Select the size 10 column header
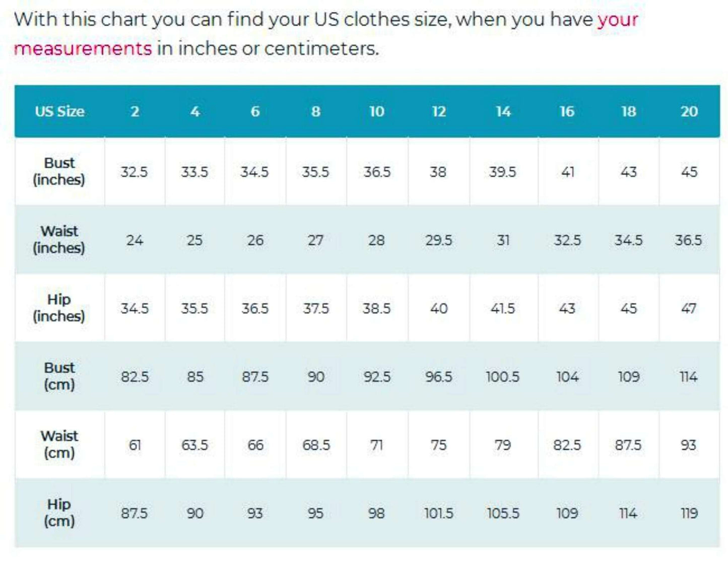The height and width of the screenshot is (563, 728). coord(377,111)
